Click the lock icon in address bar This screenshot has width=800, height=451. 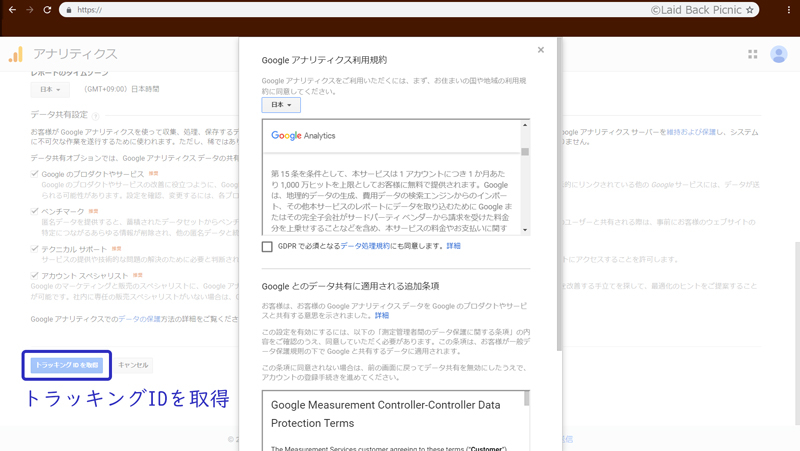tap(69, 10)
